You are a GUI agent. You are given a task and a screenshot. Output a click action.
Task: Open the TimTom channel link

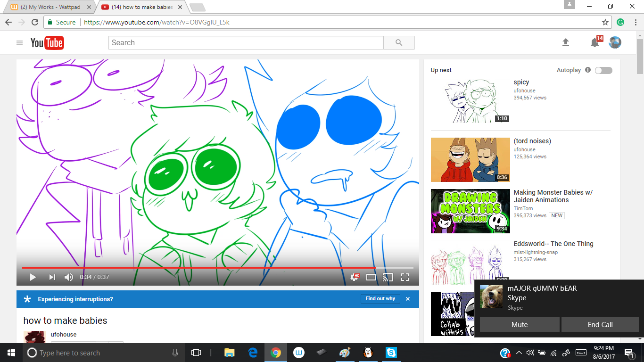523,208
